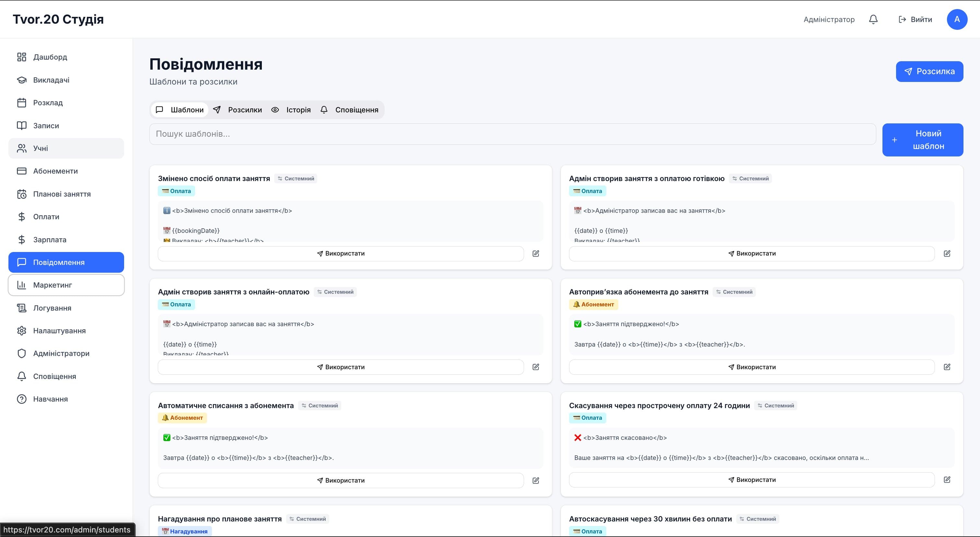The width and height of the screenshot is (980, 537).
Task: Open Розклад calendar section
Action: (66, 103)
